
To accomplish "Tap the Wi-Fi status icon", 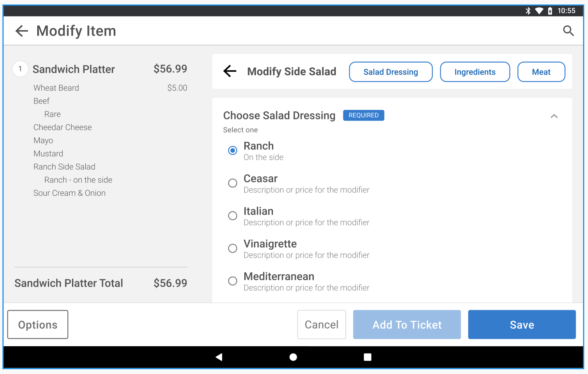I will (539, 11).
